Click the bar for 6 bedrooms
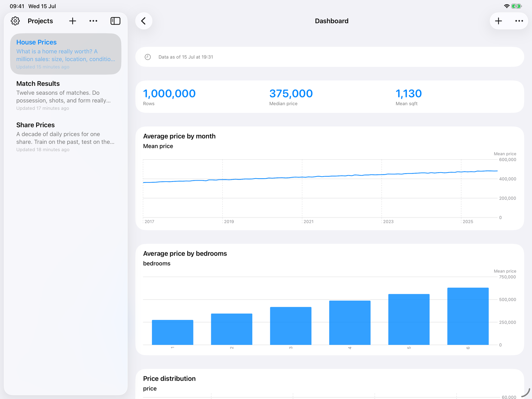This screenshot has width=532, height=399. (x=468, y=316)
